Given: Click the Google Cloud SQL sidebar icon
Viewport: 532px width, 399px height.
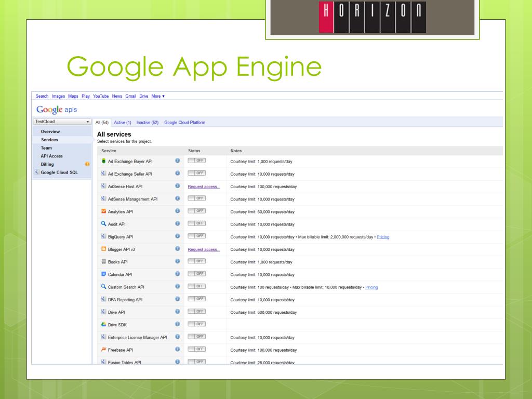Looking at the screenshot, I should 36,172.
